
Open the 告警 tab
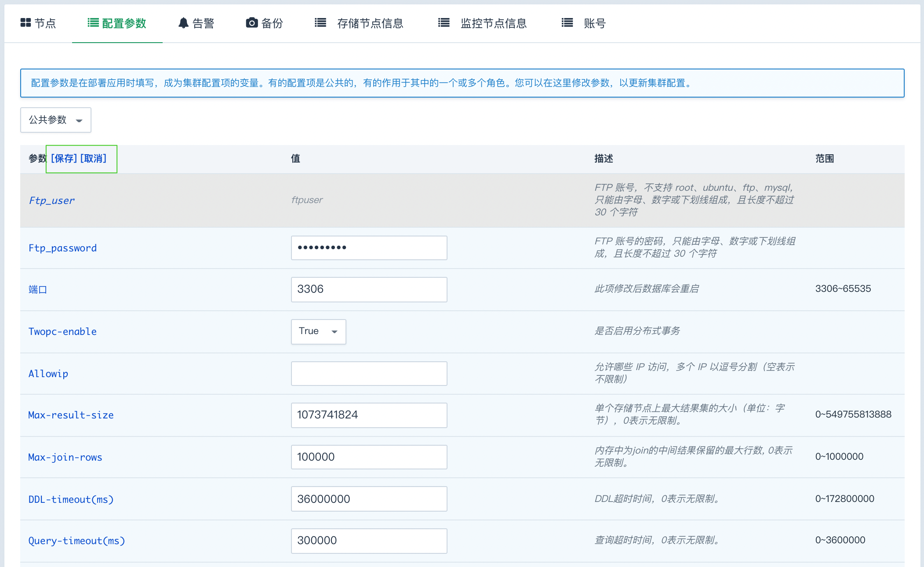pos(196,23)
